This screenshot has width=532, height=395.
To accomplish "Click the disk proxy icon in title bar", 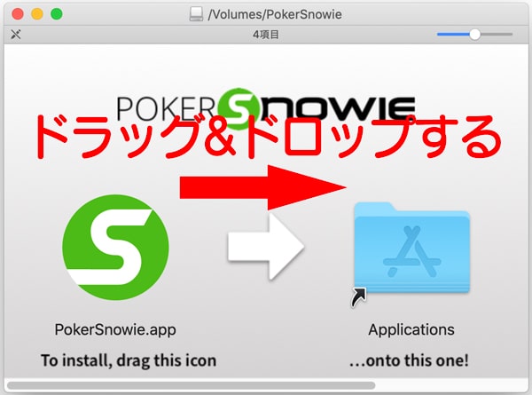I will point(197,13).
